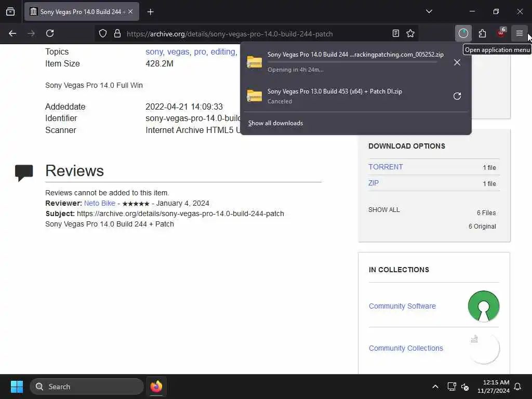Click the Vegas Pro 14.0 zip file icon
532x399 pixels.
point(255,62)
